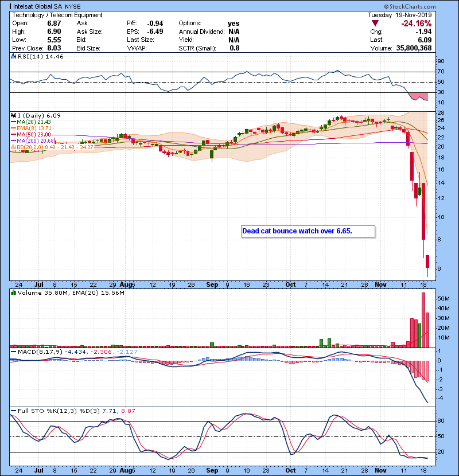Click the Sep label on price chart axis

[212, 285]
